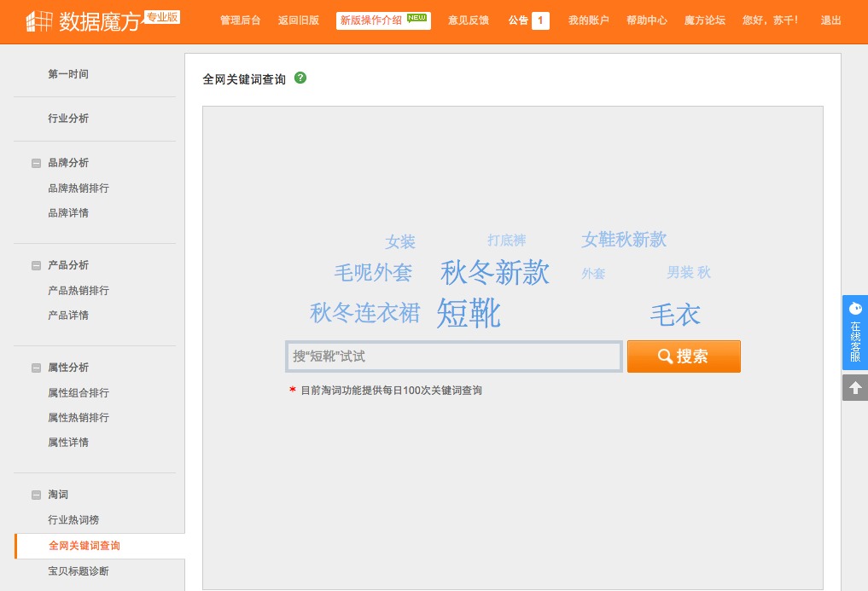This screenshot has height=591, width=868.
Task: Collapse the 淘词 section
Action: [36, 495]
